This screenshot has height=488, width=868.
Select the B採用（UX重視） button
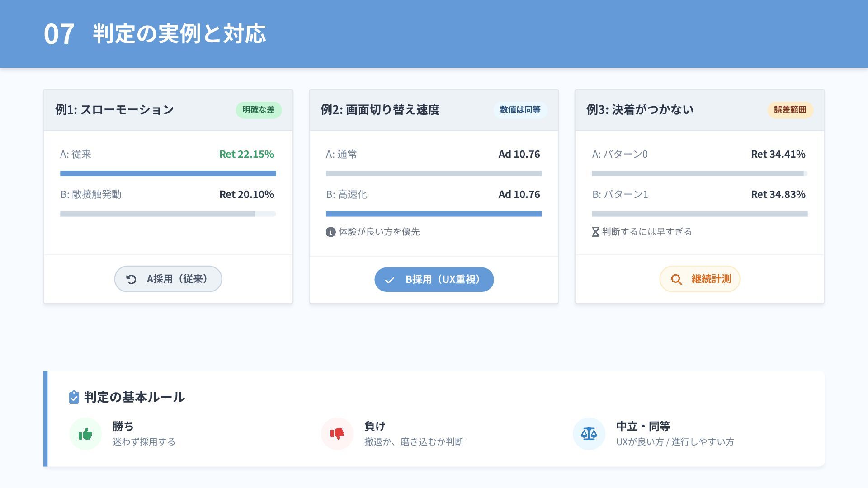(434, 280)
